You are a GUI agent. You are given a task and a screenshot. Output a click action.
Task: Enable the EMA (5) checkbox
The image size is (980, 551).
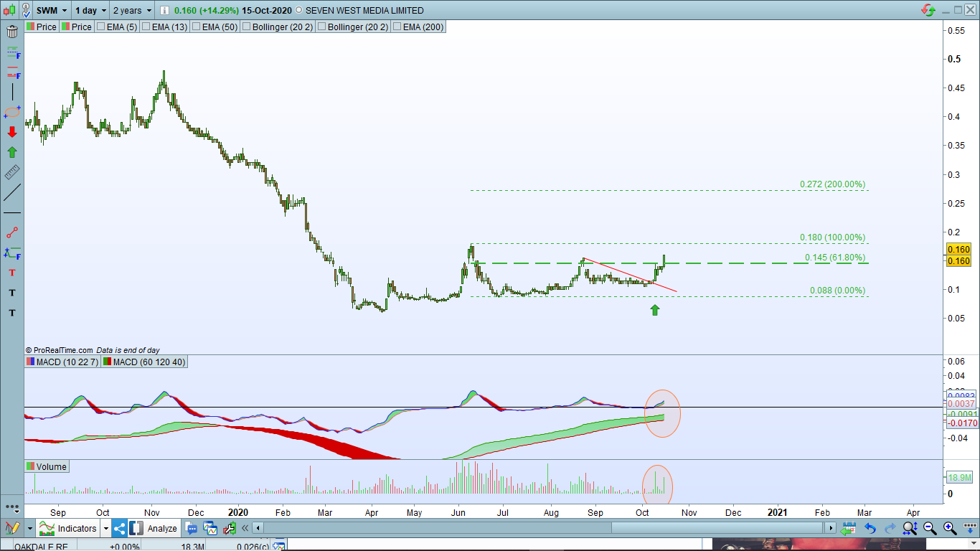pyautogui.click(x=101, y=27)
